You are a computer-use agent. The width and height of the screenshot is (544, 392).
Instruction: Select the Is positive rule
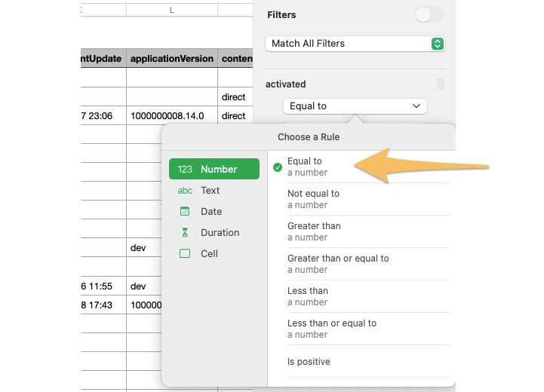(x=309, y=362)
